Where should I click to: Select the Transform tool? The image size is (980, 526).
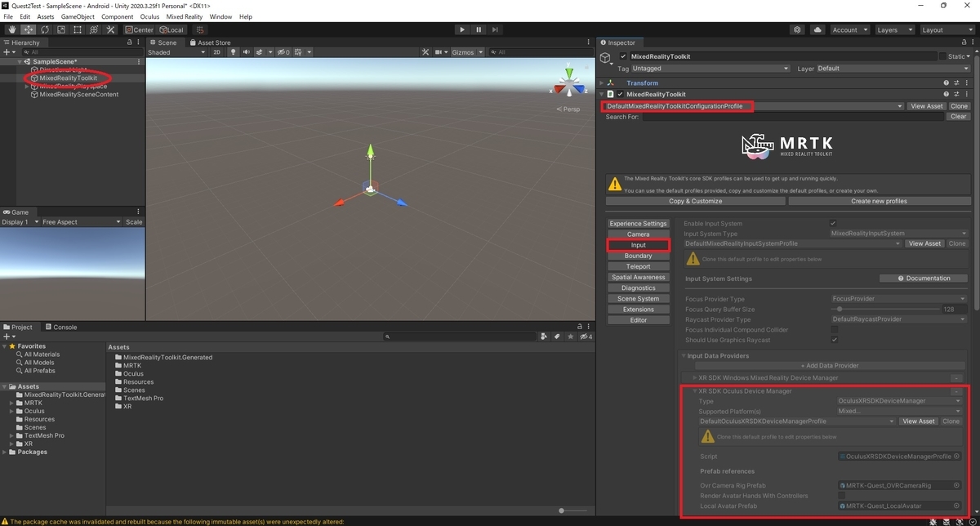coord(93,29)
